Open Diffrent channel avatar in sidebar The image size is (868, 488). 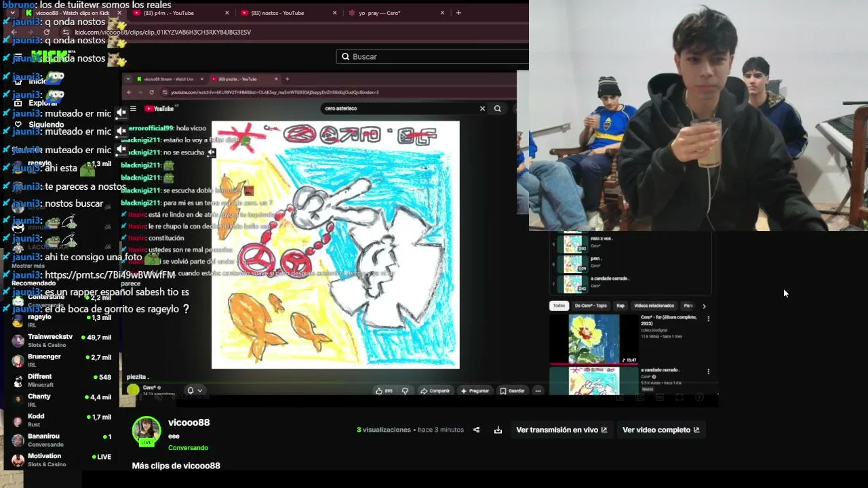pyautogui.click(x=18, y=380)
